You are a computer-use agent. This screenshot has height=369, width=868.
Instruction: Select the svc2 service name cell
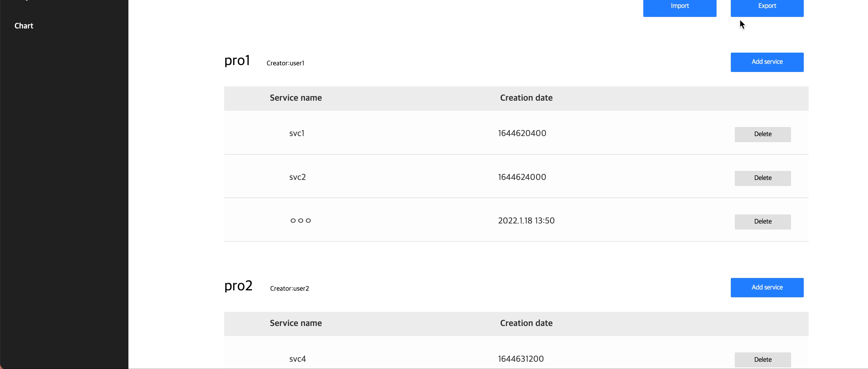pyautogui.click(x=297, y=177)
